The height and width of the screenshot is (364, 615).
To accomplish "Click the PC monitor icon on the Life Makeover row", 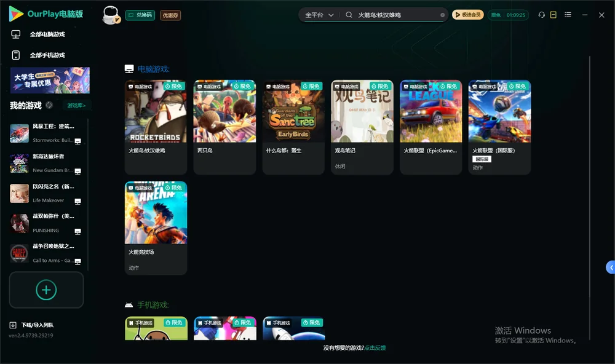I will [77, 201].
